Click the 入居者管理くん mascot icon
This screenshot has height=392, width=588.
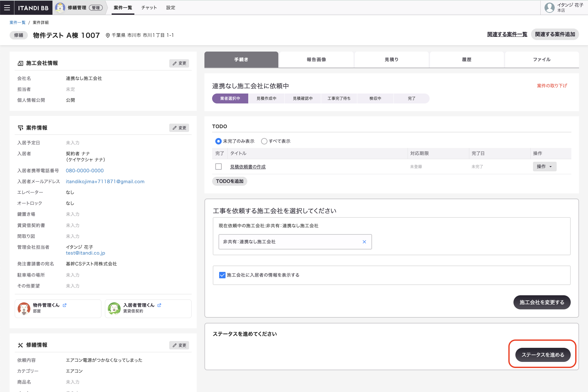pyautogui.click(x=114, y=308)
